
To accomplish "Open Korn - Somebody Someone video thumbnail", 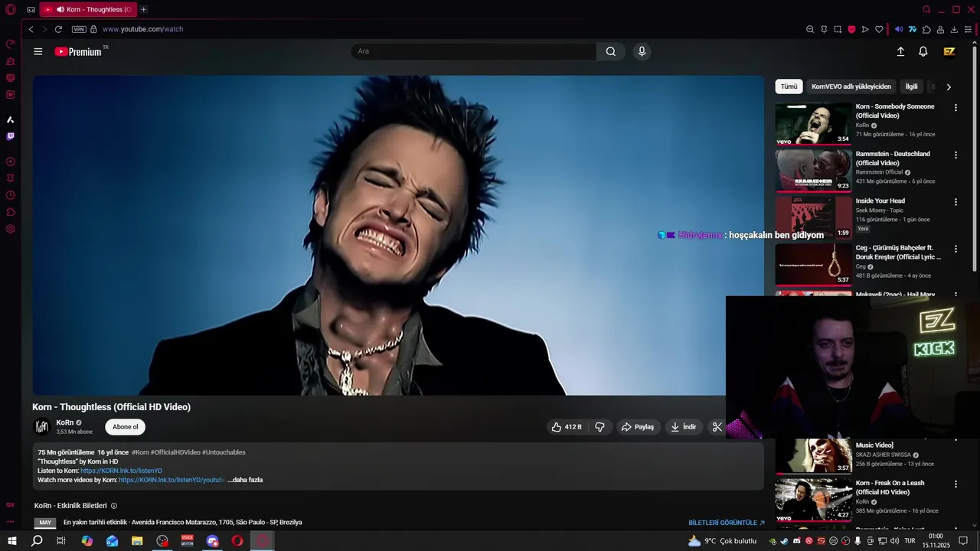I will (813, 124).
